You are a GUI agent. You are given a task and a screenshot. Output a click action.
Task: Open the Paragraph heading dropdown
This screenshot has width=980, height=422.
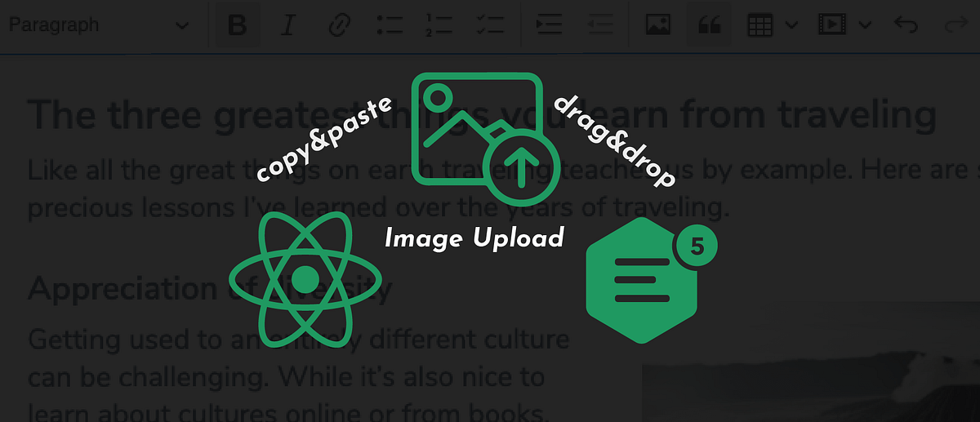click(x=98, y=24)
